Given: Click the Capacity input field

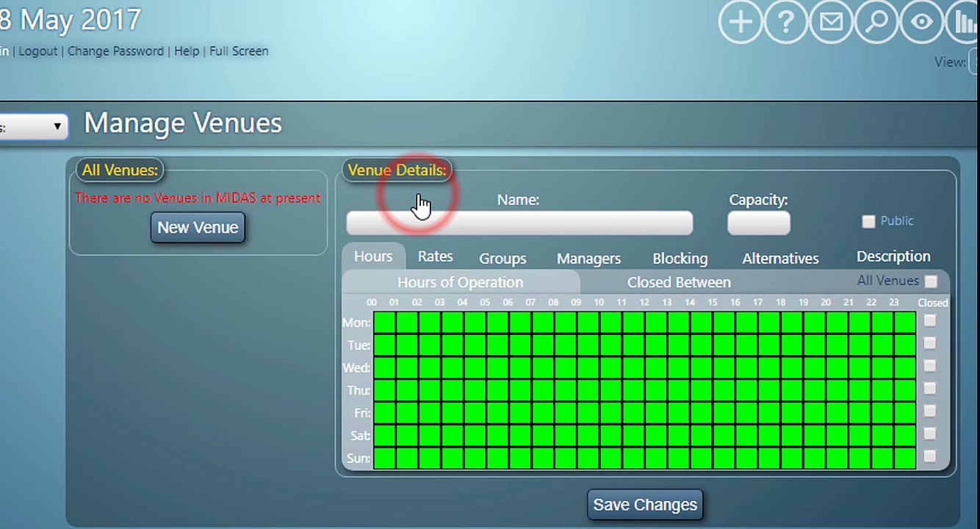Looking at the screenshot, I should (759, 223).
